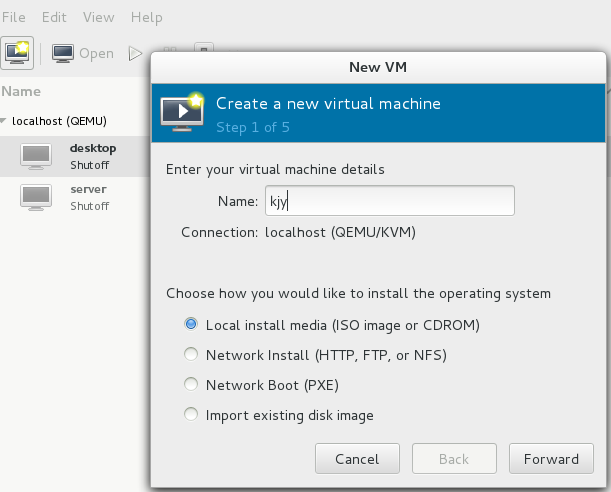This screenshot has height=492, width=611.
Task: Click 'Enter your virtual machine details' text
Action: tap(275, 169)
